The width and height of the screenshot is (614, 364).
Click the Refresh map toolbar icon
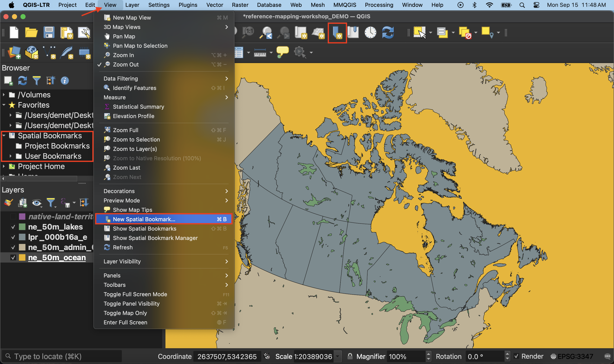[x=388, y=33]
